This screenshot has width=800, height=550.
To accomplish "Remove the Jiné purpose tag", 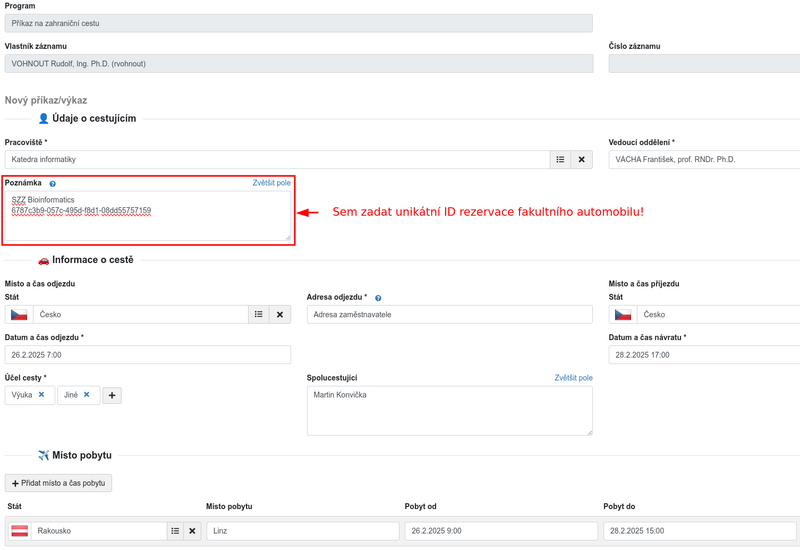I will point(87,394).
